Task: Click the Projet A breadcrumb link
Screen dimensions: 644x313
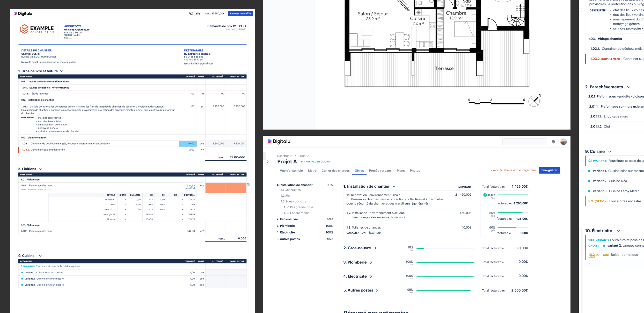Action: 304,156
